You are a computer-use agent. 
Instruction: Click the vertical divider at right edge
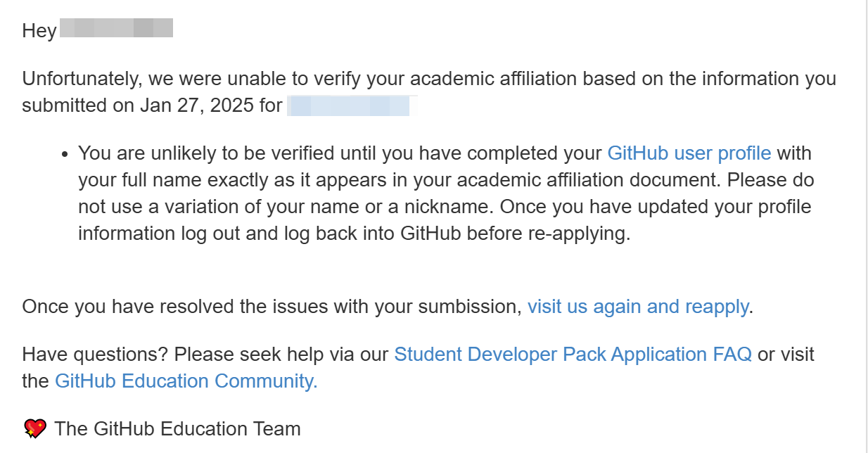coord(866,226)
